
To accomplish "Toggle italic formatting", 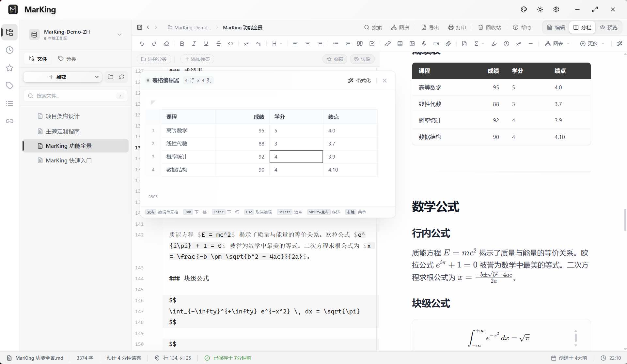I will (x=194, y=44).
